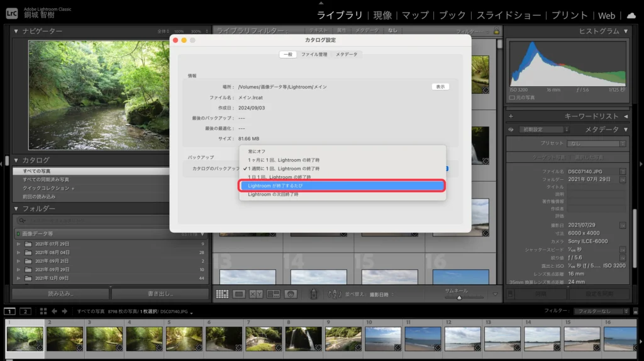Switch to Grid view in toolbar
This screenshot has width=644, height=361.
point(222,294)
